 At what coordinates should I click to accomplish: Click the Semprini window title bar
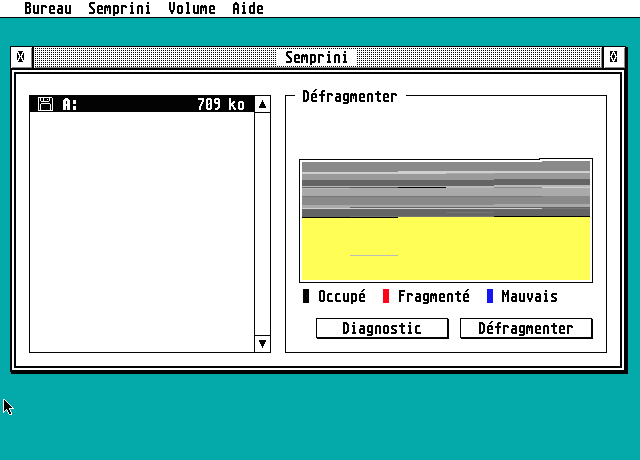(x=317, y=57)
